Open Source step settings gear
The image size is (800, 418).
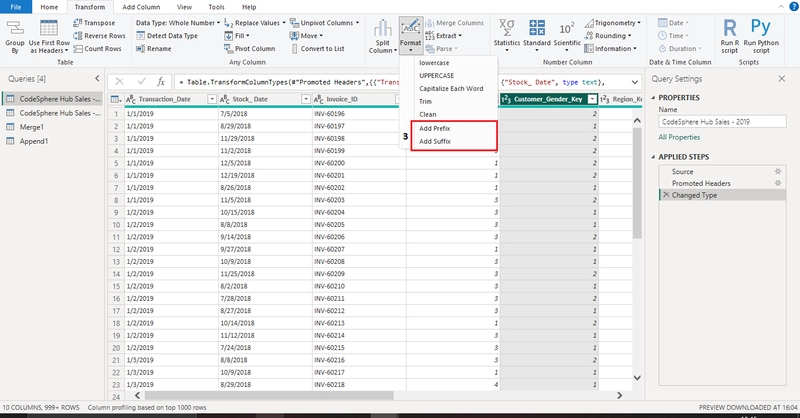(778, 171)
